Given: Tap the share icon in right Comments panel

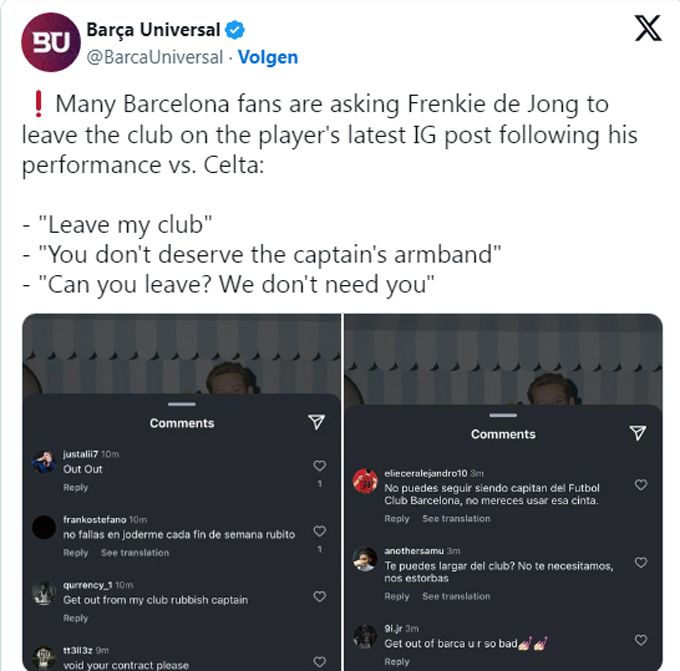Looking at the screenshot, I should [x=638, y=432].
